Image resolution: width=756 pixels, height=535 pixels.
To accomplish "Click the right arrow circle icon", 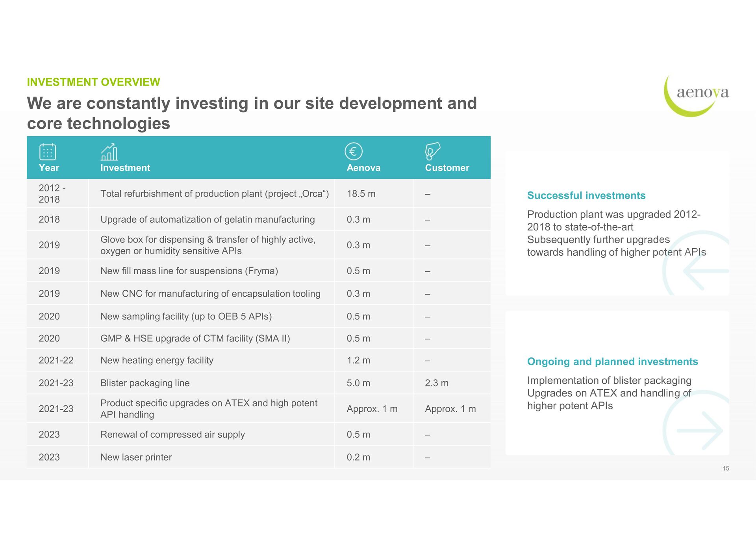I will coord(697,423).
